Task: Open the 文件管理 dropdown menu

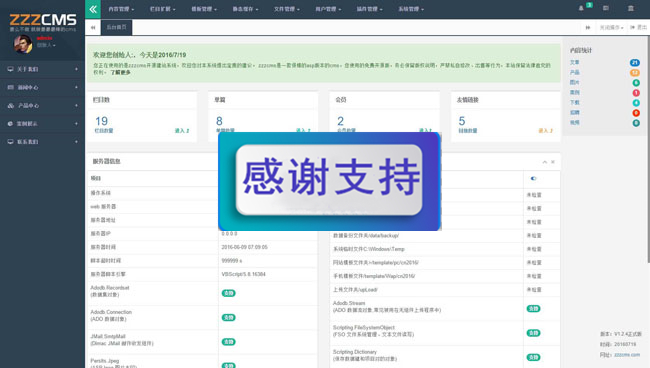Action: 286,9
